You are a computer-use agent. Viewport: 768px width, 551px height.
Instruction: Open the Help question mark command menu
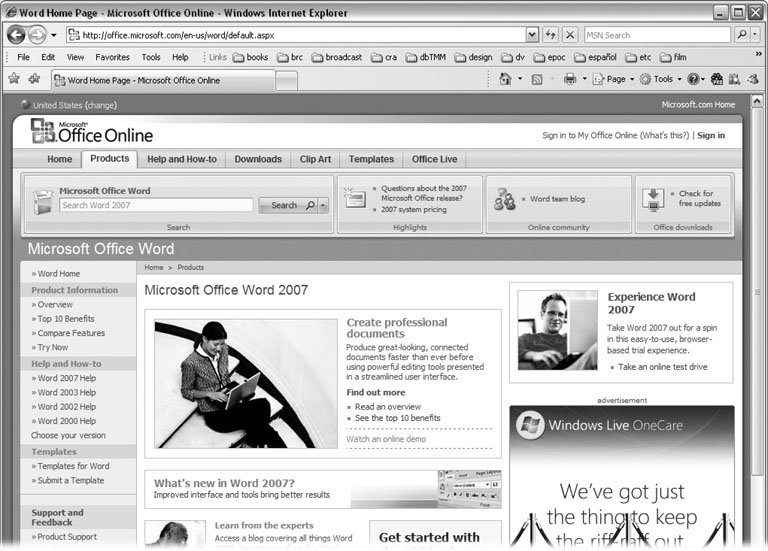(696, 79)
